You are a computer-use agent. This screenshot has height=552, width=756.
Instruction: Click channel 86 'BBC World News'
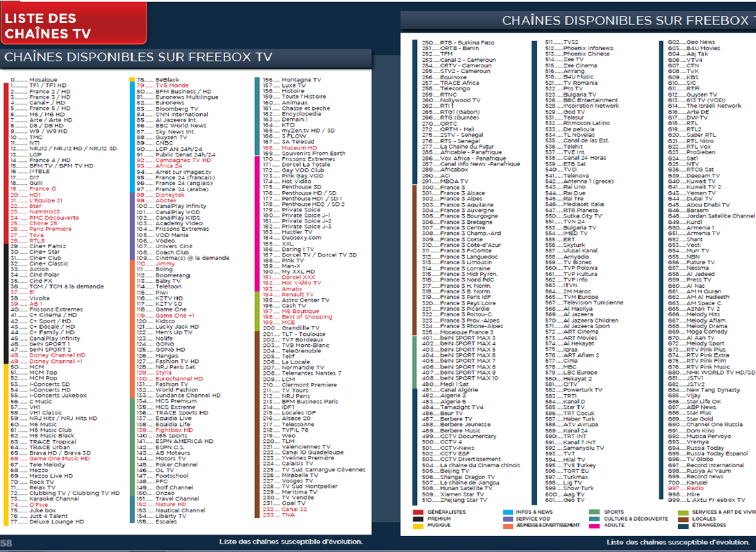[x=171, y=126]
